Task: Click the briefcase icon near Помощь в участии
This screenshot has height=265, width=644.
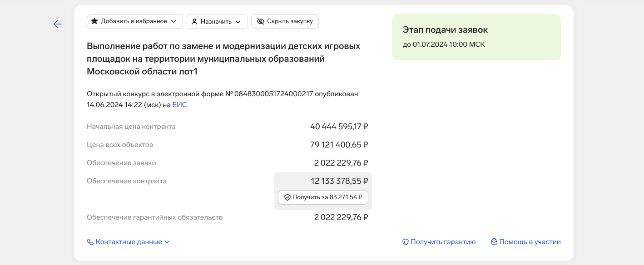Action: (494, 242)
